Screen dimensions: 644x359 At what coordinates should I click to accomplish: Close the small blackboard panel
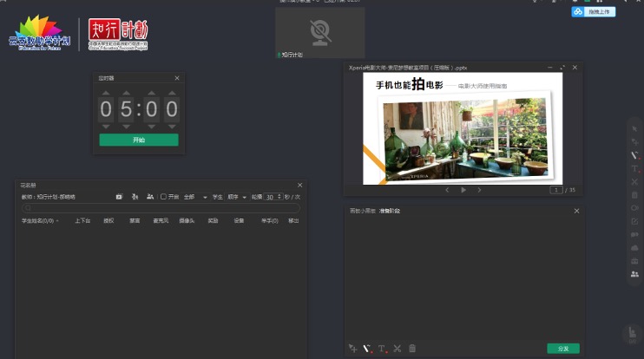(x=576, y=211)
